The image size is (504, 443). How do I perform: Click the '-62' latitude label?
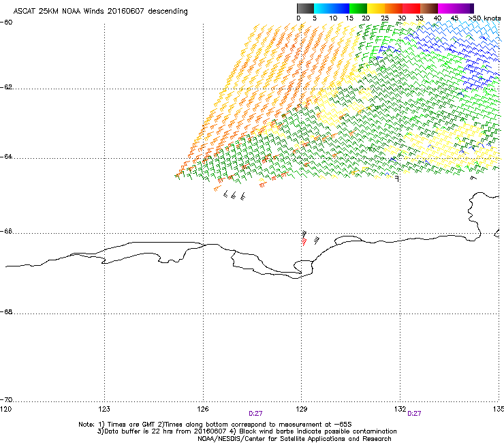coord(6,87)
